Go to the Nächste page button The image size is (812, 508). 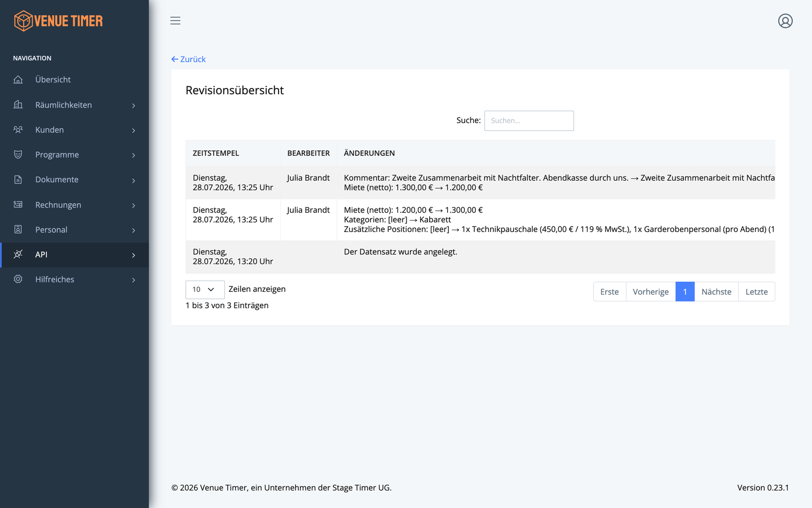[716, 292]
